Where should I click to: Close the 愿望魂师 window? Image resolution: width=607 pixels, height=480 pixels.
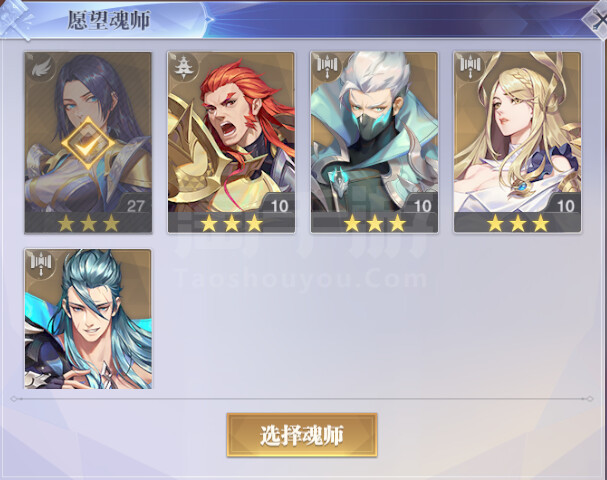click(597, 20)
